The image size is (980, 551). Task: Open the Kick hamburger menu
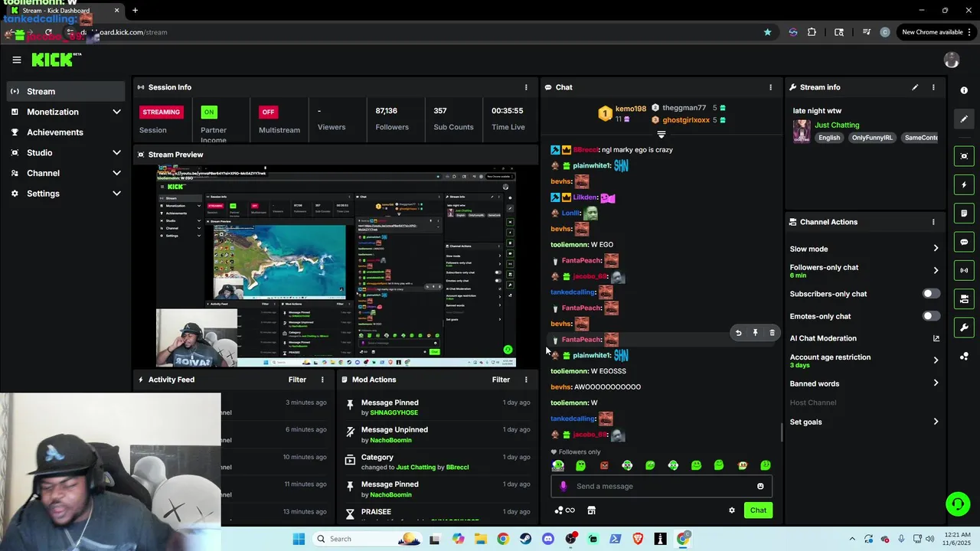(16, 60)
